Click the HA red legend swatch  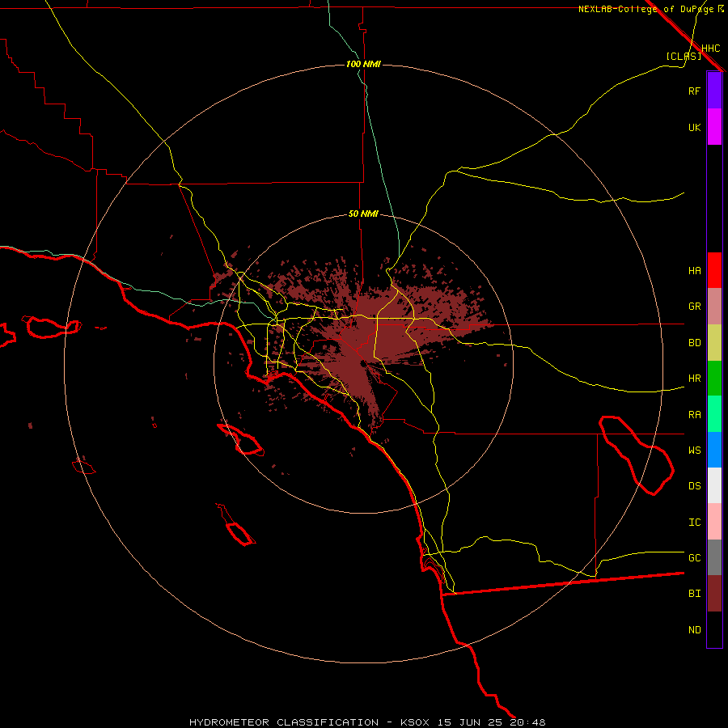pyautogui.click(x=714, y=270)
